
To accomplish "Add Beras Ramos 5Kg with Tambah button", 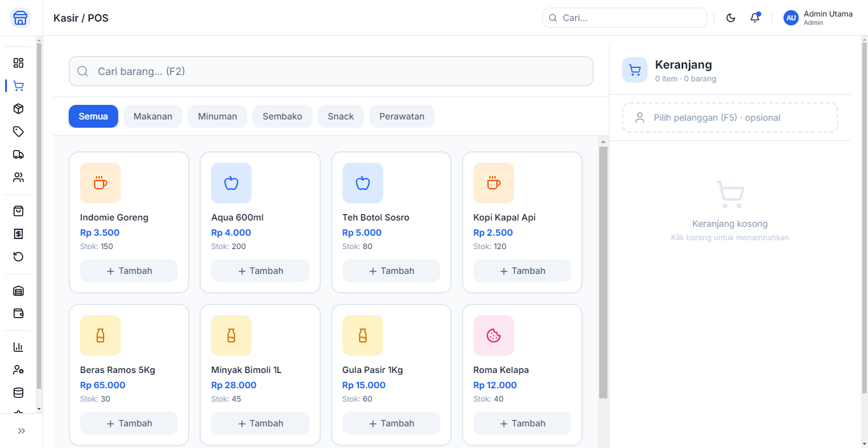I will [129, 423].
